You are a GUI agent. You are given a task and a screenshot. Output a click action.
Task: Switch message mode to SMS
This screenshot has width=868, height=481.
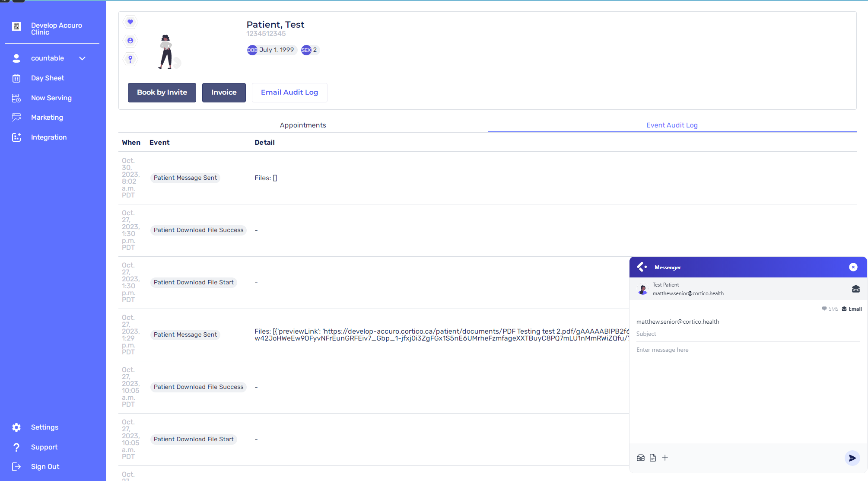coord(830,309)
